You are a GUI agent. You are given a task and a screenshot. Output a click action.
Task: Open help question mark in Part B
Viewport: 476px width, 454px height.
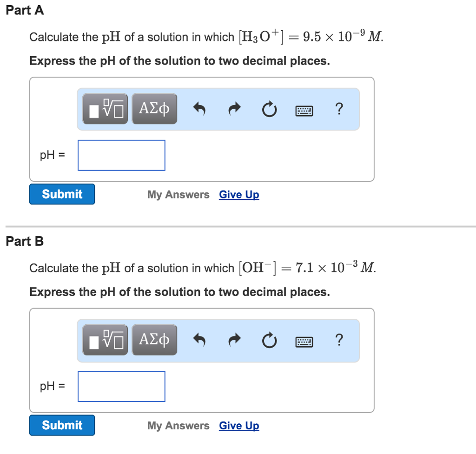pyautogui.click(x=339, y=340)
